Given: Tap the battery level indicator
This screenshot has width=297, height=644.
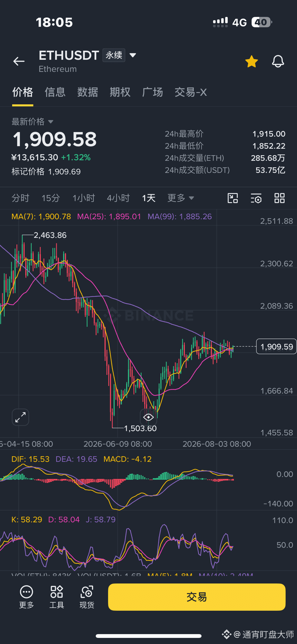Looking at the screenshot, I should coord(262,22).
